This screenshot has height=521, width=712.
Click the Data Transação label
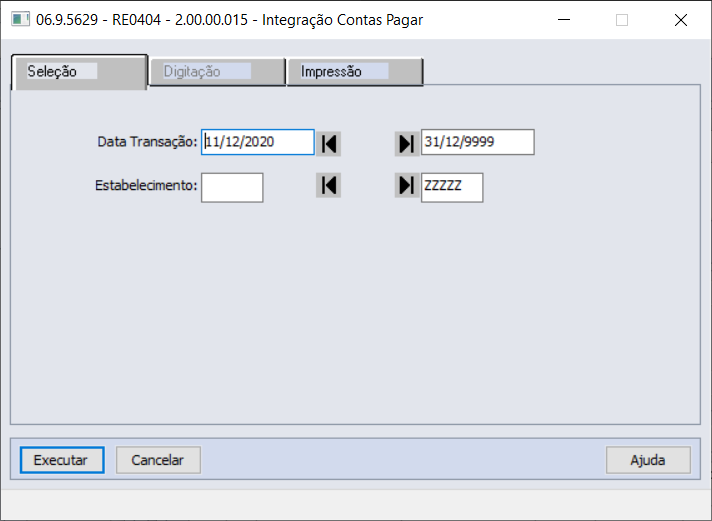[148, 142]
